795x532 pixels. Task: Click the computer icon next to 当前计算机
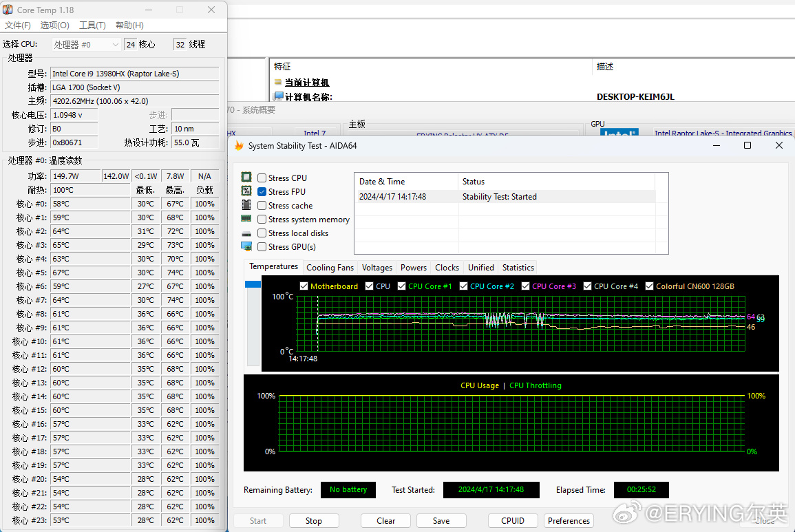[279, 83]
